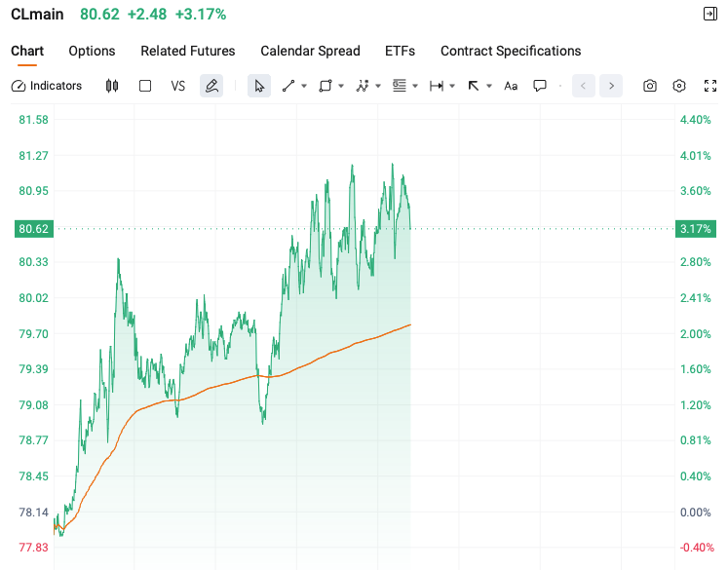This screenshot has width=728, height=570.
Task: Click the 78.77 price axis label
Action: point(33,440)
